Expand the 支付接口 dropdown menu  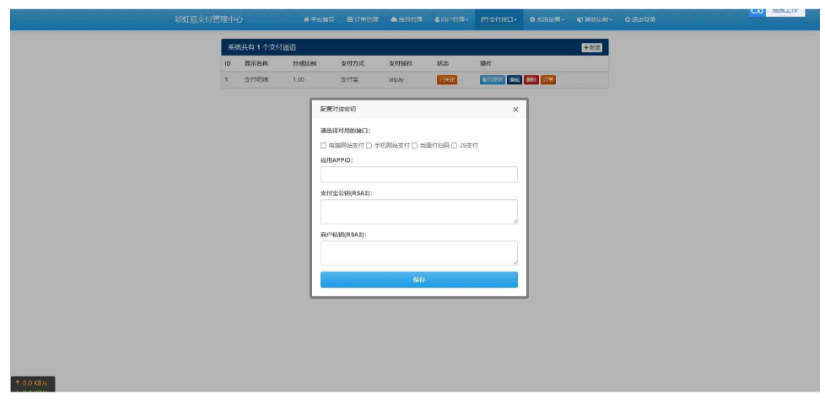(499, 19)
